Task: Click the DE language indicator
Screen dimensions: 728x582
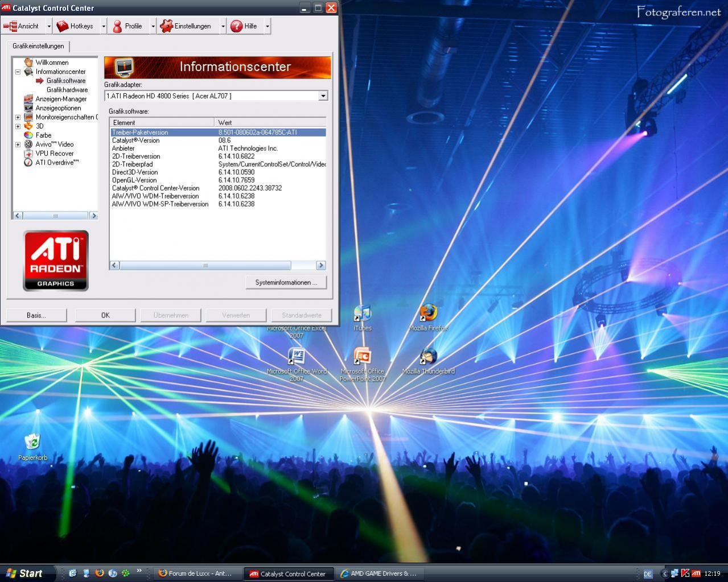Action: [648, 574]
